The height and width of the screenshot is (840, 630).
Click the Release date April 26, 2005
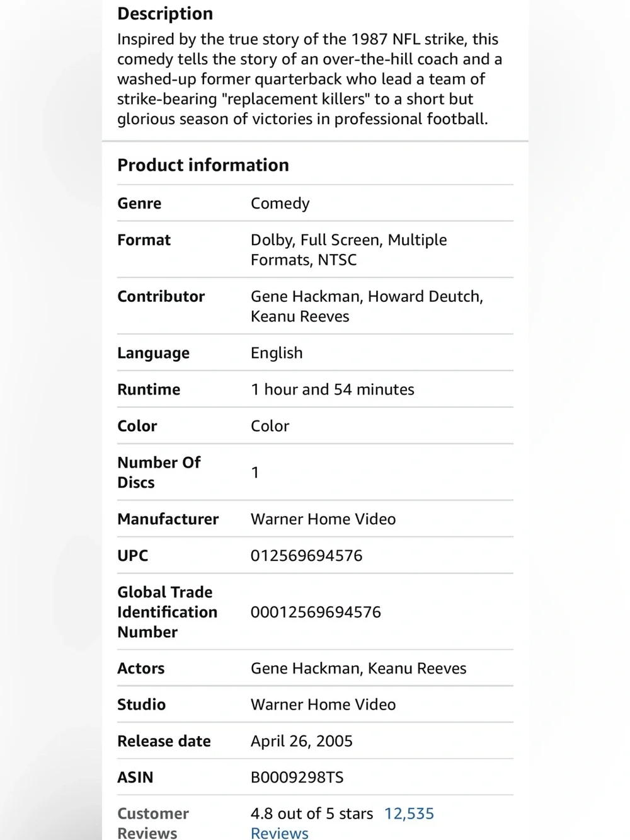point(302,741)
